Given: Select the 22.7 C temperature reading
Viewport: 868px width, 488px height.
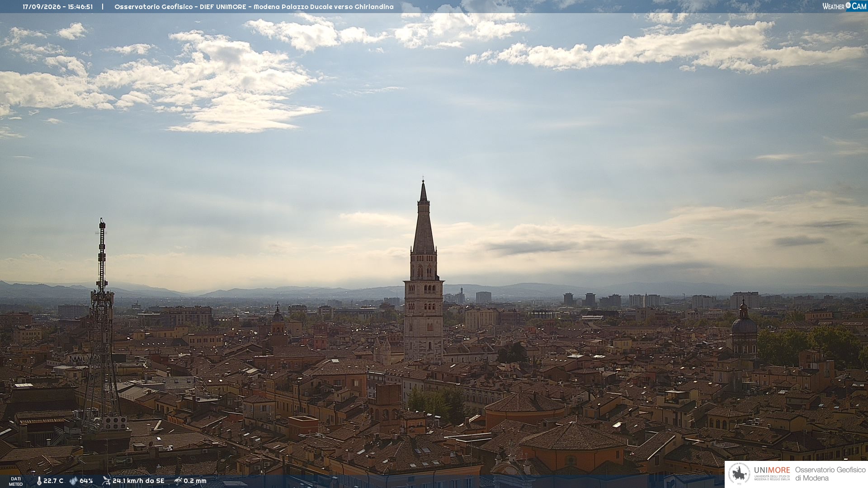Looking at the screenshot, I should coord(53,481).
